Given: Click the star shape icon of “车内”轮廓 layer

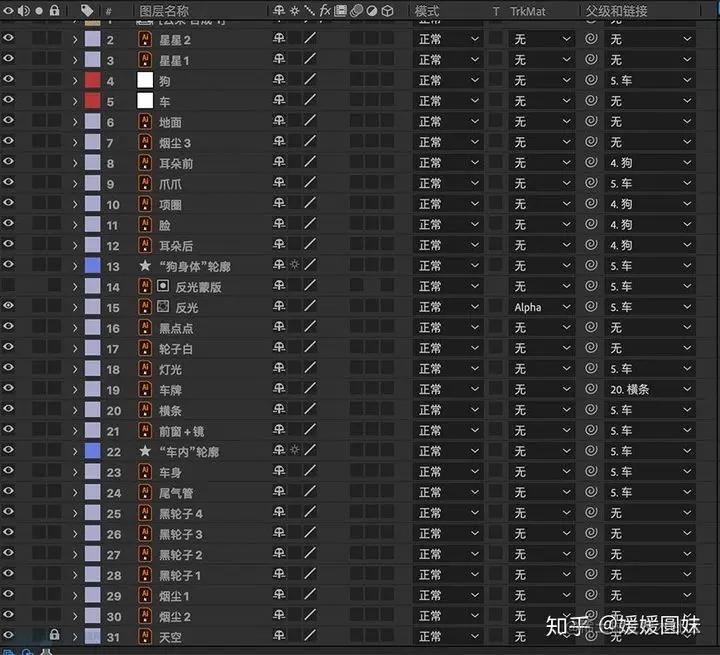Looking at the screenshot, I should (145, 451).
